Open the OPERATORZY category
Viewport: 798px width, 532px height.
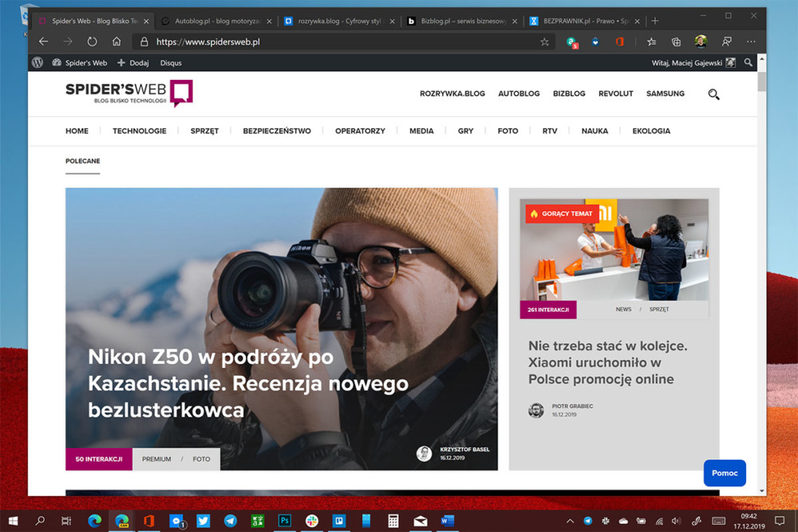tap(360, 131)
